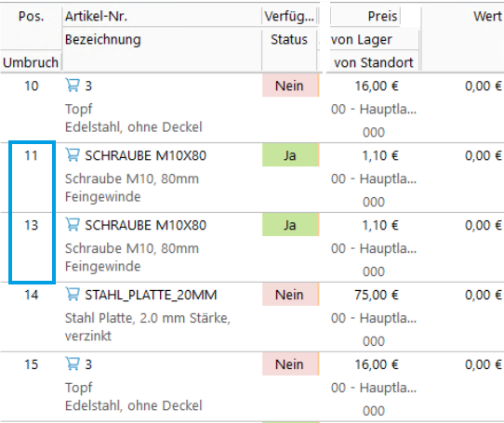
Task: Click the Artikel-Nr. column header
Action: pyautogui.click(x=97, y=16)
